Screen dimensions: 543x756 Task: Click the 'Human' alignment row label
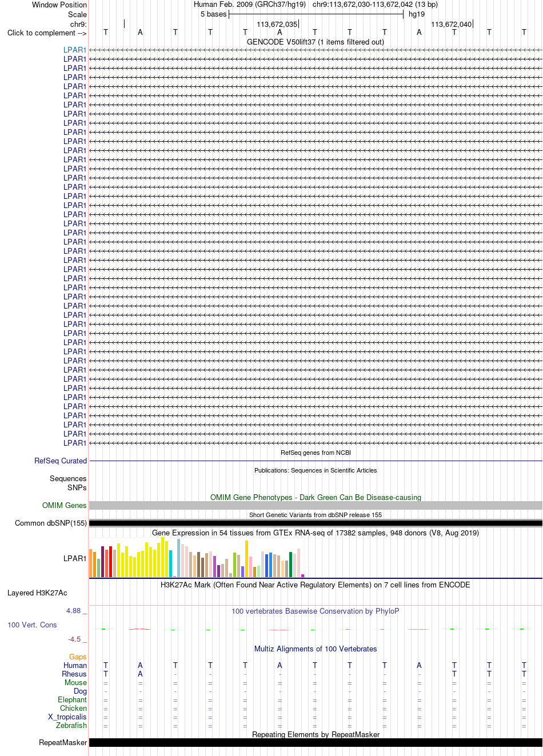click(75, 665)
